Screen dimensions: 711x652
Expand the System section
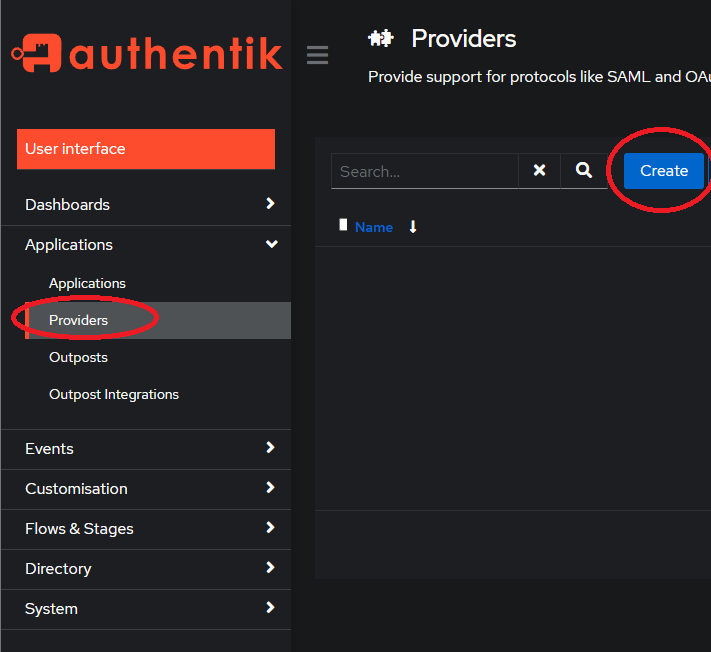tap(146, 608)
